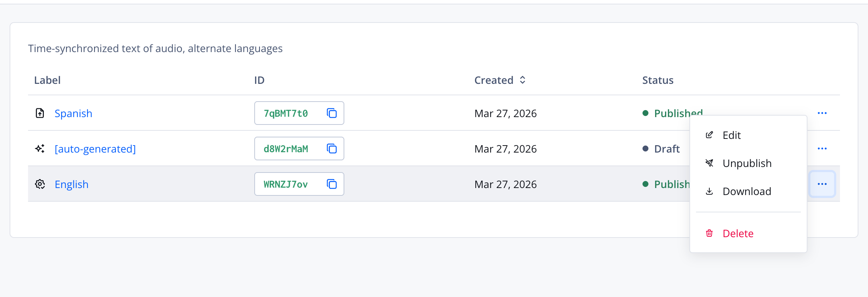Close the English row more-actions menu
868x297 pixels.
822,184
